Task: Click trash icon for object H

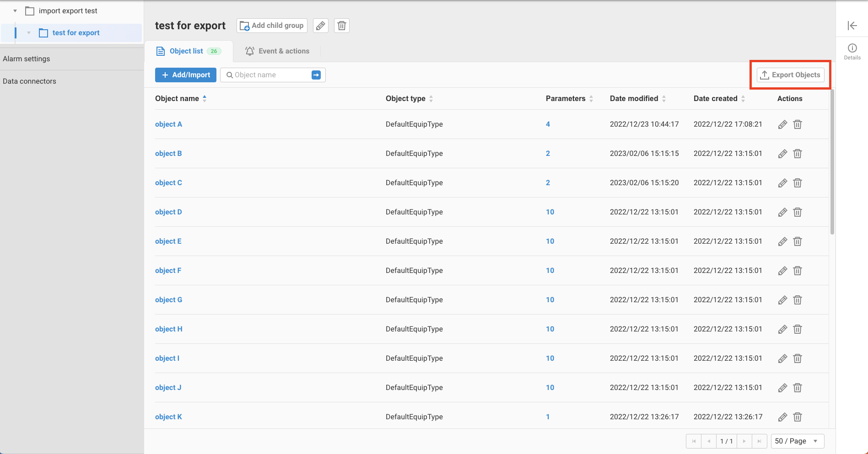Action: pos(798,329)
